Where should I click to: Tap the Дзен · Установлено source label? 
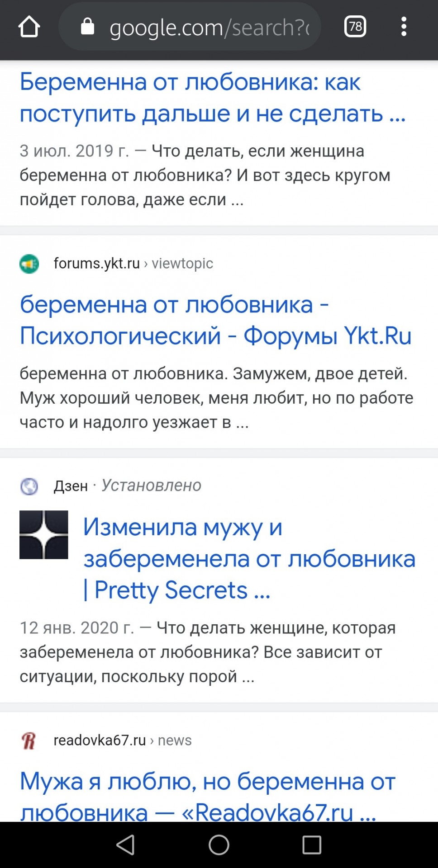[x=128, y=486]
